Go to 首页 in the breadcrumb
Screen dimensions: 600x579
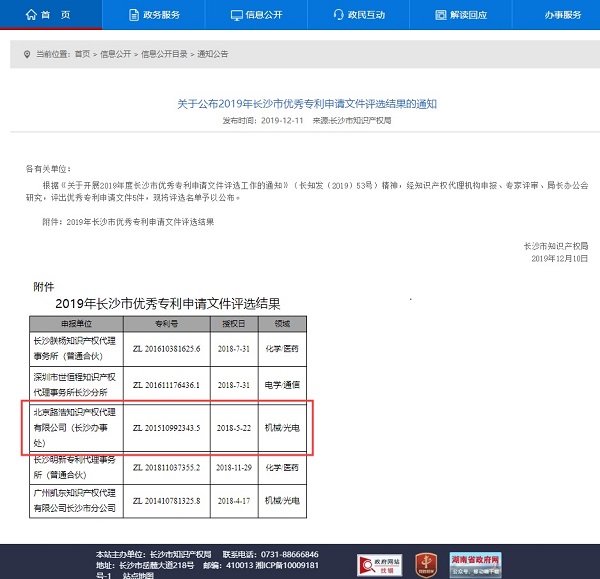click(x=82, y=54)
